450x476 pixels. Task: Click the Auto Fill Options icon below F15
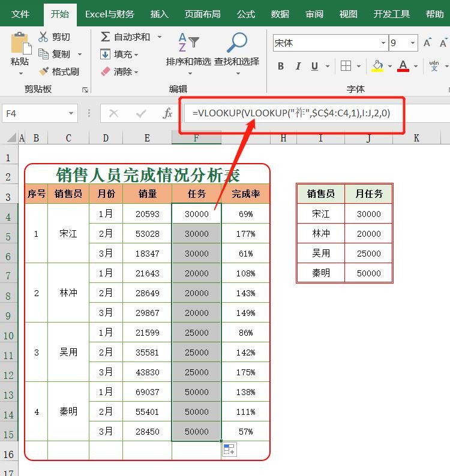coord(229,450)
